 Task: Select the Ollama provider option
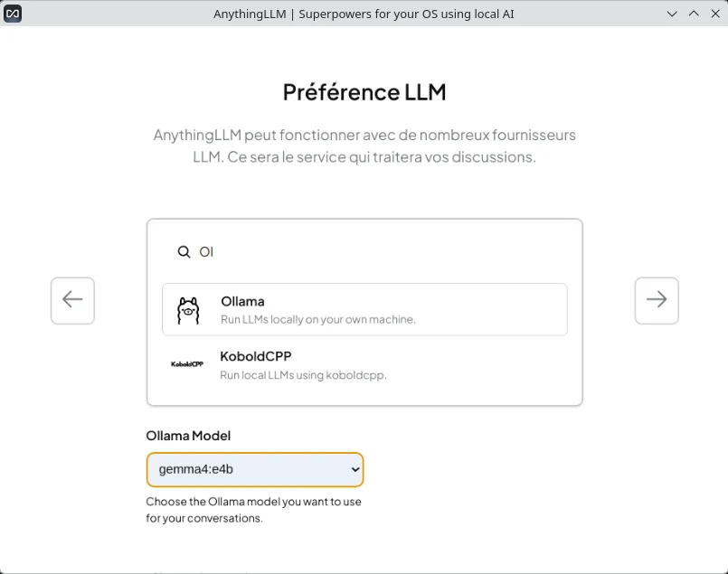(364, 309)
